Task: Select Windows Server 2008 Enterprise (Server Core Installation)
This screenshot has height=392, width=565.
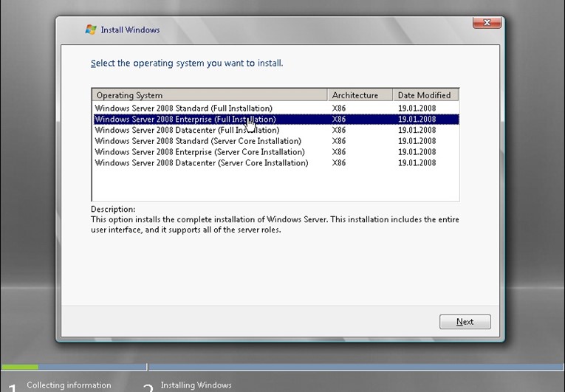Action: 199,152
